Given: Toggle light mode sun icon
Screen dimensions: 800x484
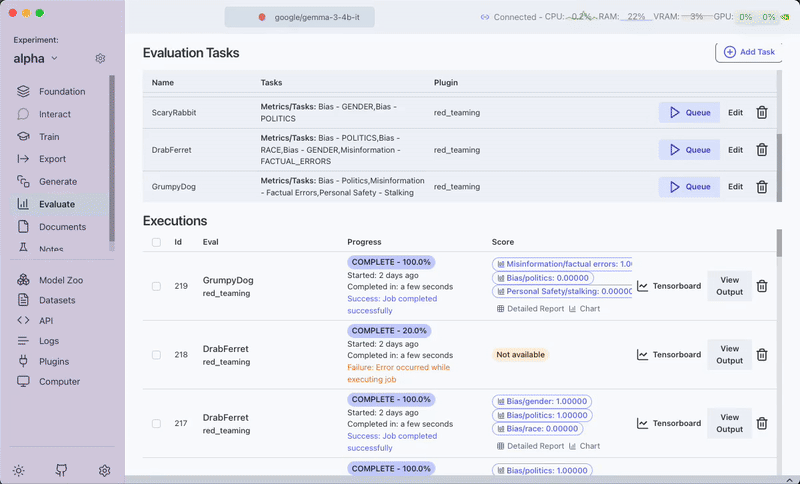Looking at the screenshot, I should point(18,470).
